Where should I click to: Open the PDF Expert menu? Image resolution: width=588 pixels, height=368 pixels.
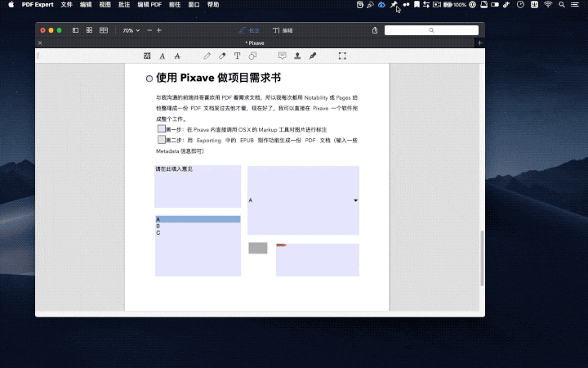point(38,5)
